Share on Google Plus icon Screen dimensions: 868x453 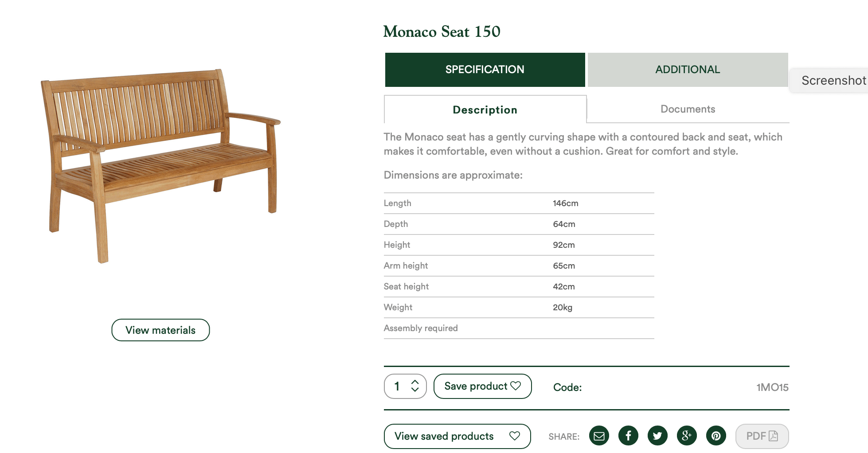pyautogui.click(x=687, y=436)
